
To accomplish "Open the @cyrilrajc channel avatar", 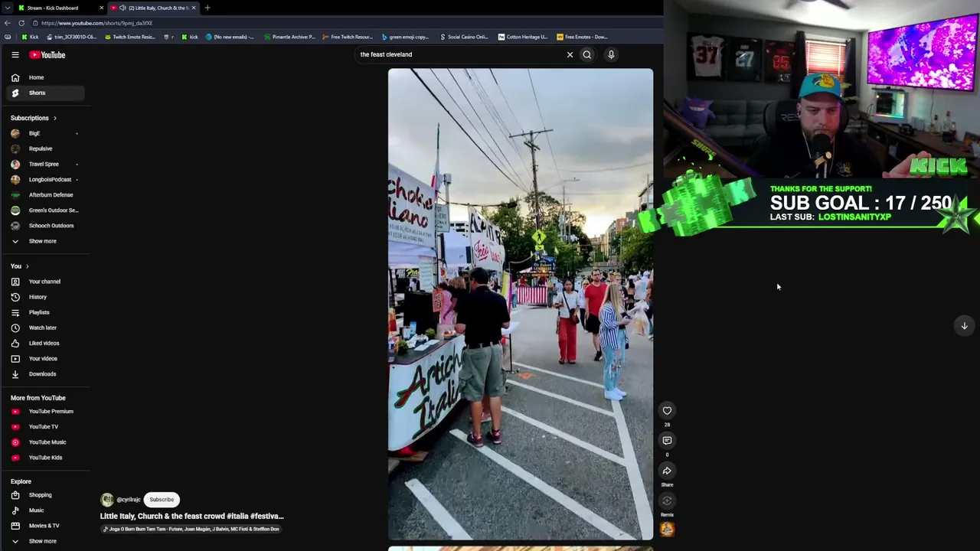I will [x=107, y=500].
